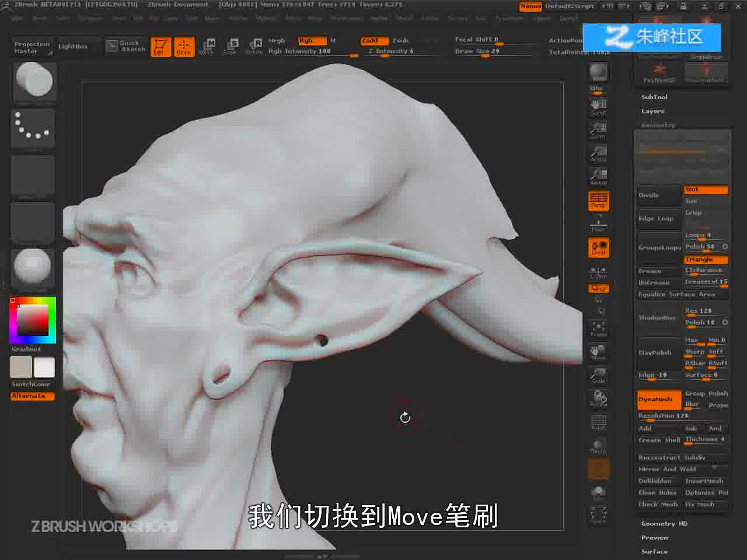Viewport: 747px width, 560px height.
Task: Expand the Layers subpalette
Action: pyautogui.click(x=652, y=111)
